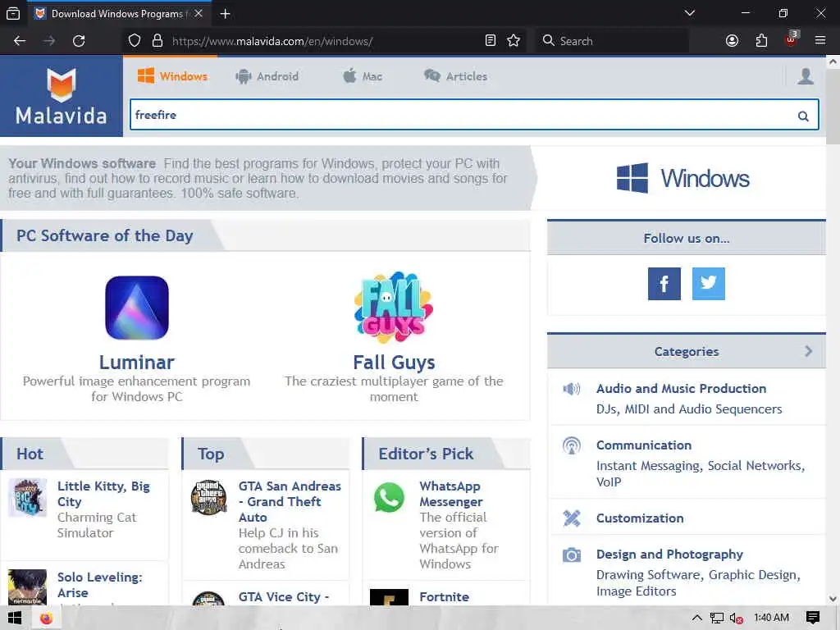Click the Customization tools icon
The image size is (840, 630).
point(572,518)
